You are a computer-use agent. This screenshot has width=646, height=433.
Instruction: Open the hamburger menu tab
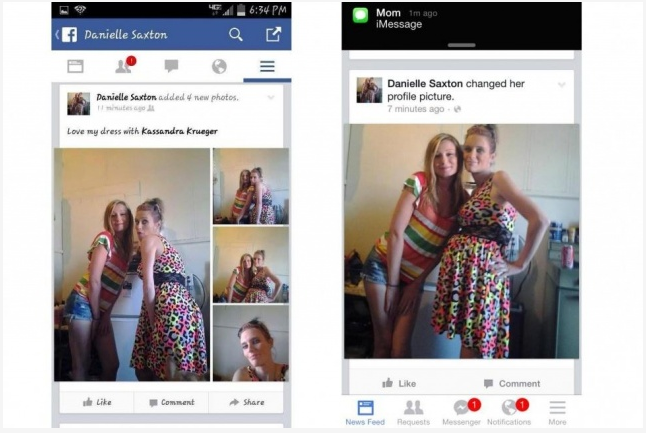267,66
